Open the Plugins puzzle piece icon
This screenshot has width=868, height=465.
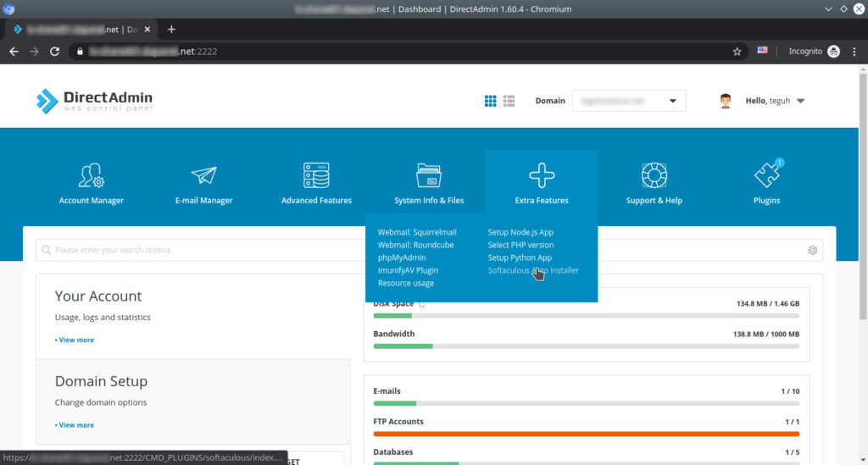coord(766,175)
